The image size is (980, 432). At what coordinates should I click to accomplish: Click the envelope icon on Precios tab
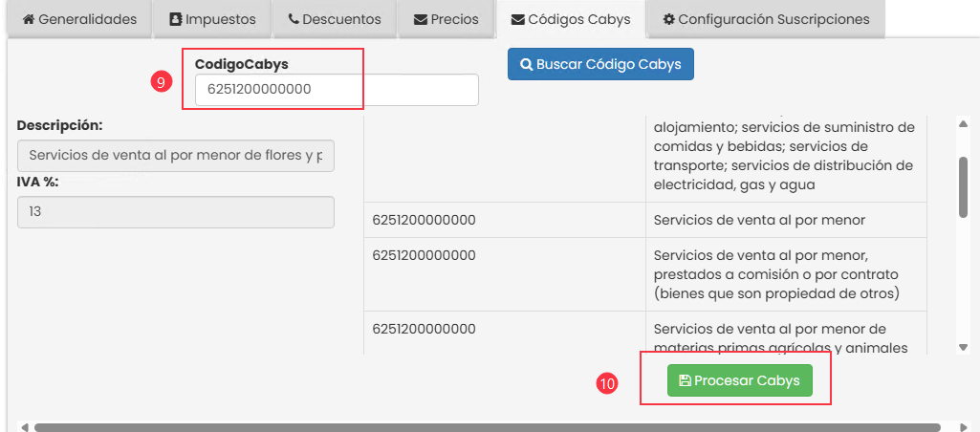click(420, 19)
